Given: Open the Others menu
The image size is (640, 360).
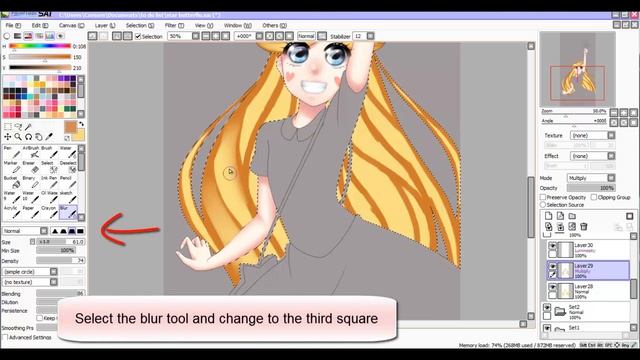Looking at the screenshot, I should [x=274, y=25].
